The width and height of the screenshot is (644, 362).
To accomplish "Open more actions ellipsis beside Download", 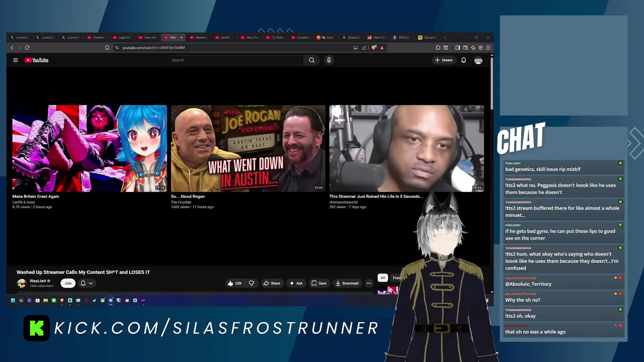I will [369, 283].
